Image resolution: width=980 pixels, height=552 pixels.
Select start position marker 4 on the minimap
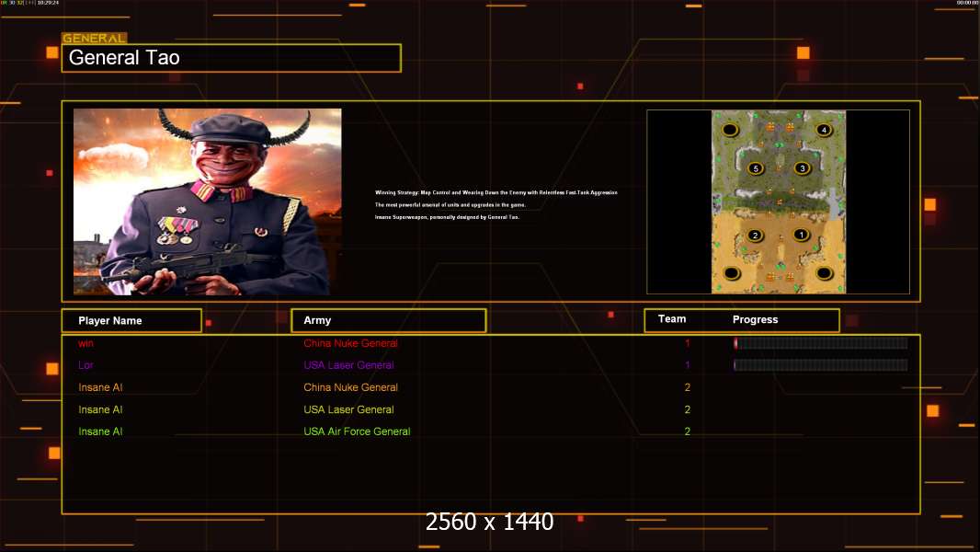pos(824,130)
